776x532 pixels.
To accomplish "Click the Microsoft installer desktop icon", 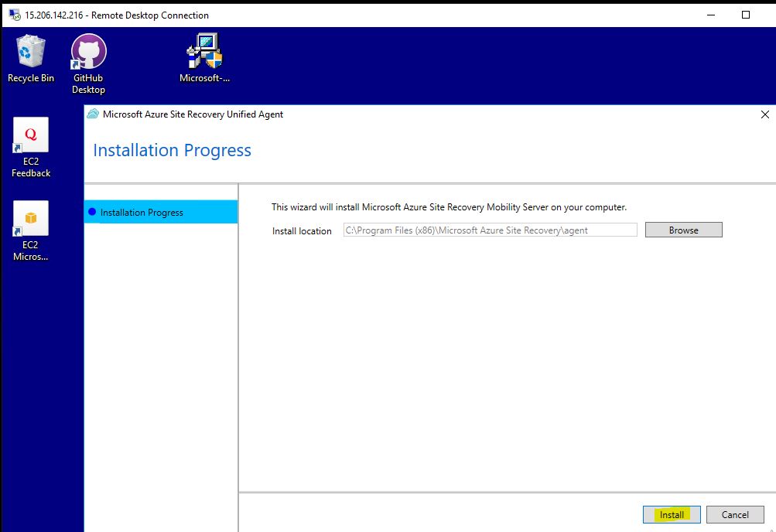I will click(x=204, y=53).
